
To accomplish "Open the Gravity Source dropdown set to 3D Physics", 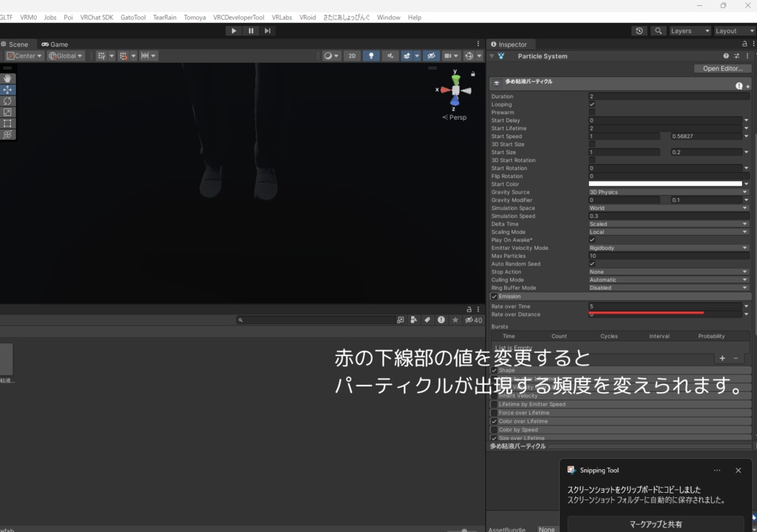I will pyautogui.click(x=665, y=191).
